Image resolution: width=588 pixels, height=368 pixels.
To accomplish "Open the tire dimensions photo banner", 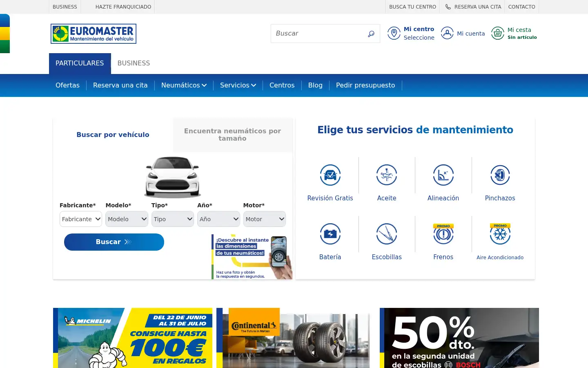I will click(252, 257).
